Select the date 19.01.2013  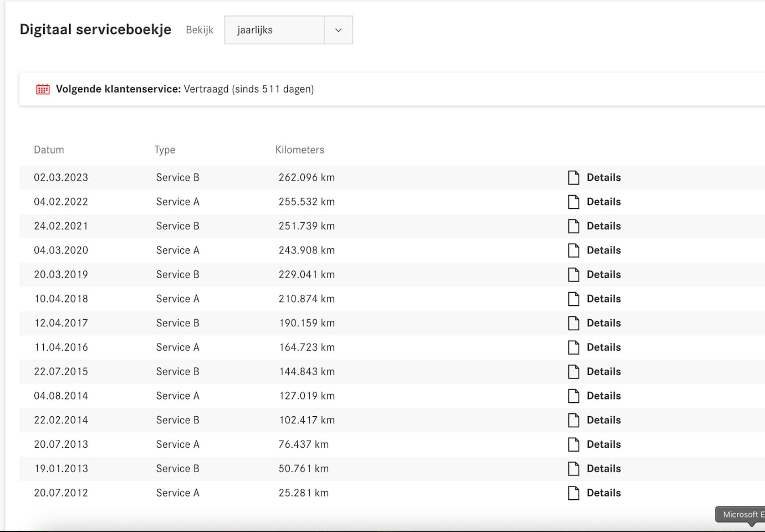[x=61, y=469]
